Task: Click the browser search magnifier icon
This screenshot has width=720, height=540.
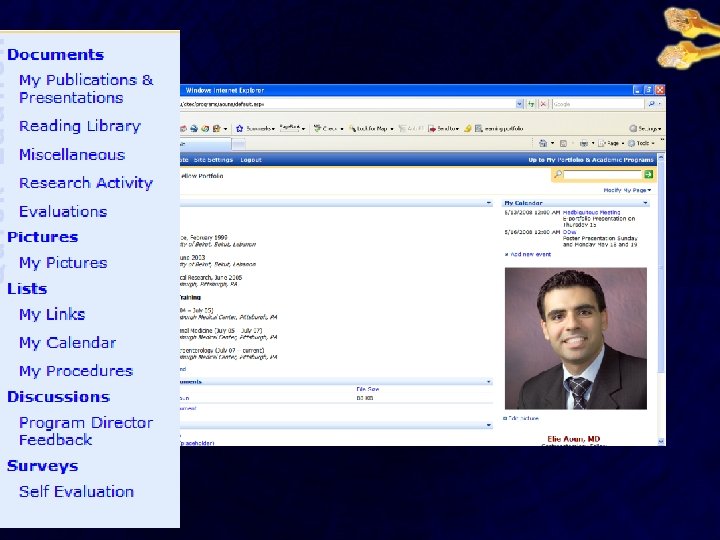Action: pyautogui.click(x=651, y=104)
